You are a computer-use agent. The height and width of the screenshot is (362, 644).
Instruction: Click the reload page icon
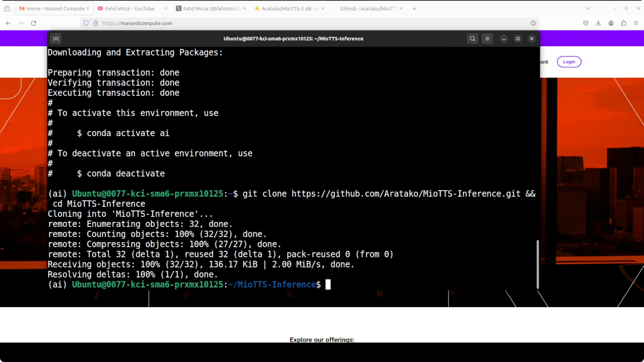(x=33, y=23)
